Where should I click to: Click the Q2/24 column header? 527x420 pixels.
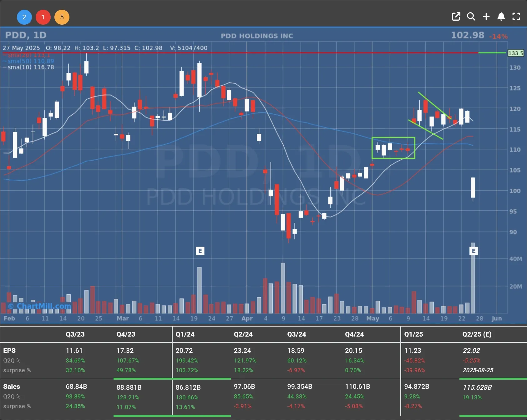[x=243, y=334]
